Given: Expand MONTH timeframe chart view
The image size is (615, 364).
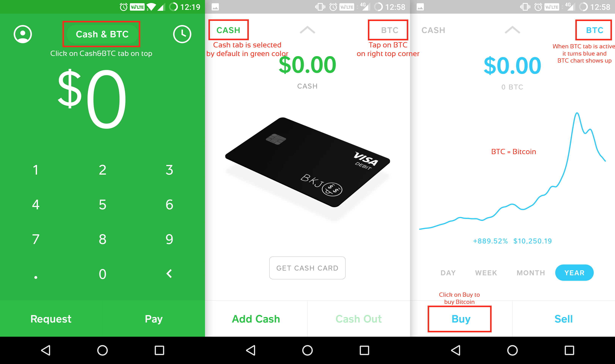Looking at the screenshot, I should [531, 273].
